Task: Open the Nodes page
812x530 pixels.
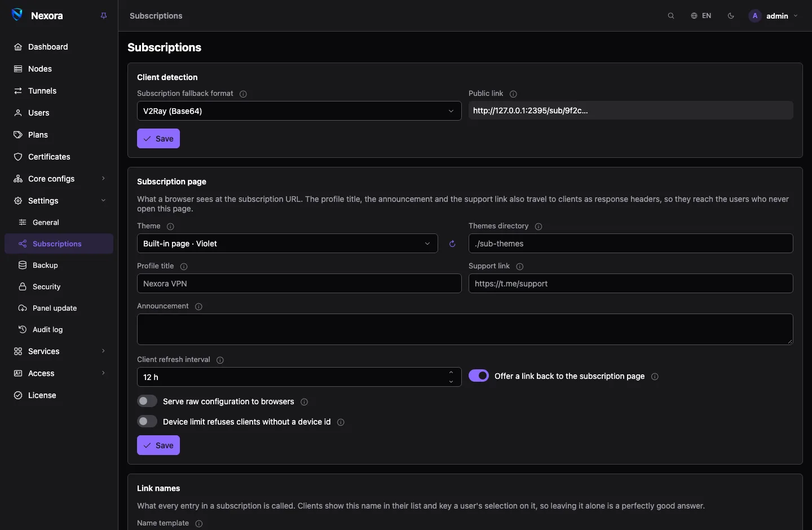Action: 59,69
